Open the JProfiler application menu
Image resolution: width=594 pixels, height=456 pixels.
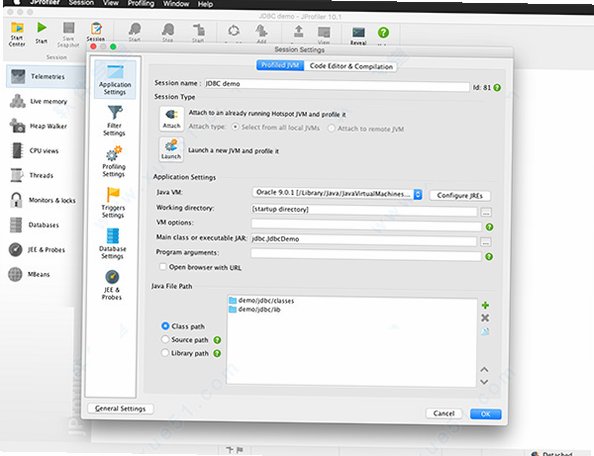pyautogui.click(x=45, y=2)
